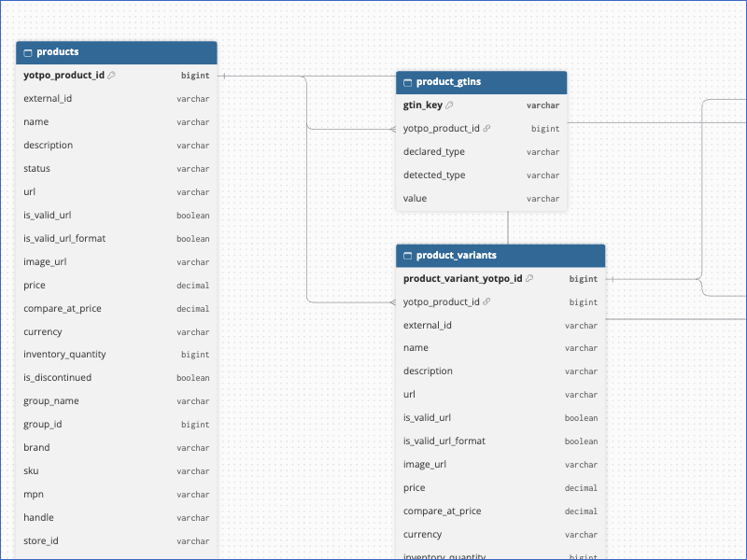
Task: Select compare_at_price in products table
Action: (x=117, y=309)
